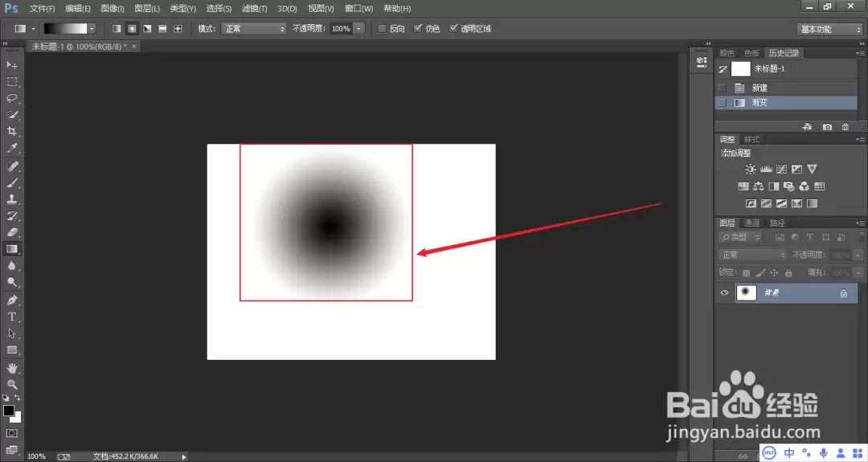
Task: Open the layer filter 类型 dropdown
Action: 741,237
